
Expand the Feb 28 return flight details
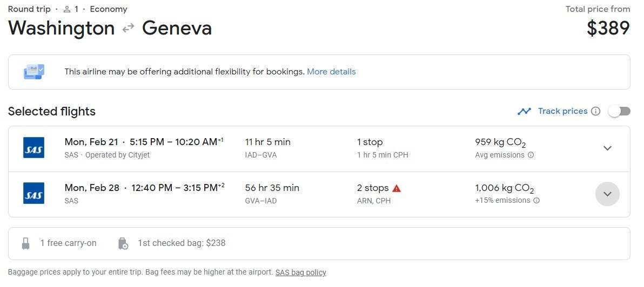(607, 194)
